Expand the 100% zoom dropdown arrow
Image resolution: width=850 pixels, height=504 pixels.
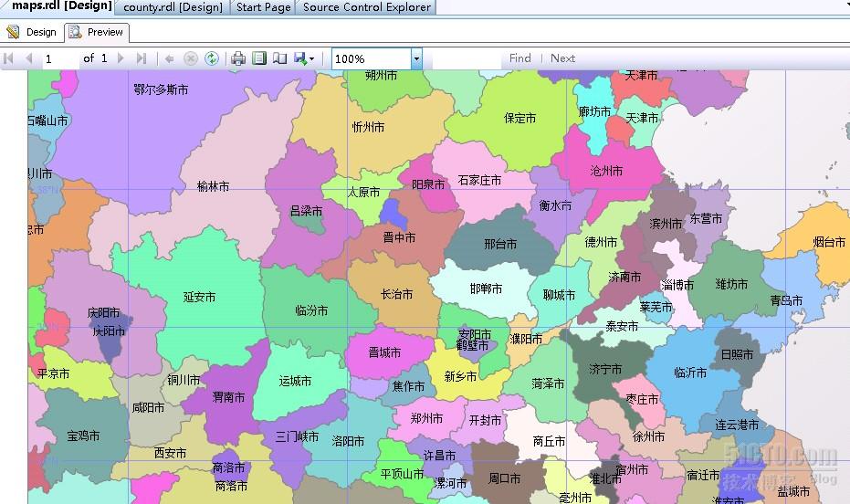[416, 58]
